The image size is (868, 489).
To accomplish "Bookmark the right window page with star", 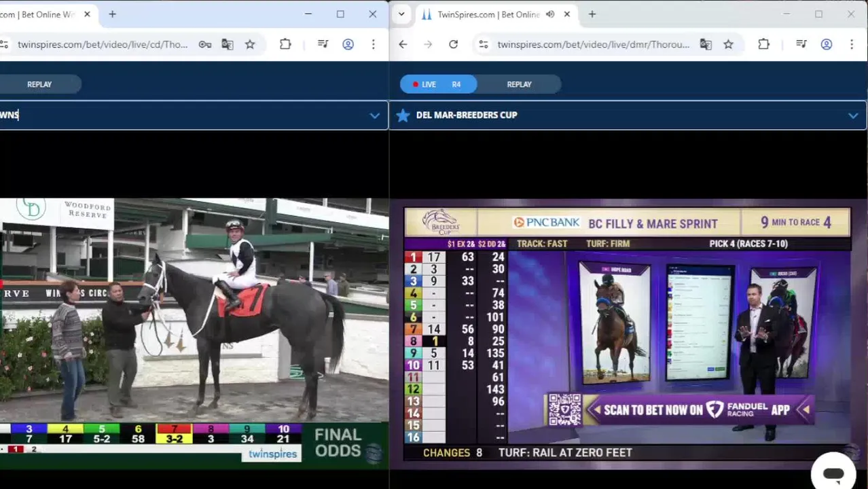I will pyautogui.click(x=728, y=44).
